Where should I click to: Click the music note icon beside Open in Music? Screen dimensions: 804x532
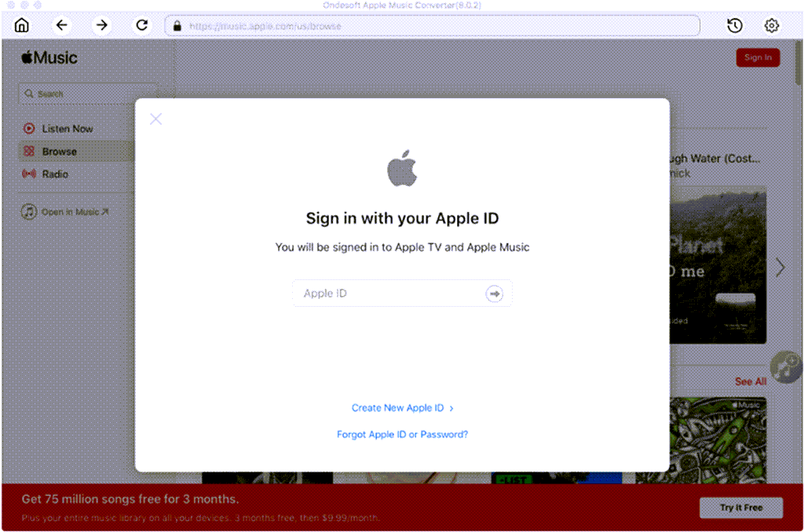[29, 212]
